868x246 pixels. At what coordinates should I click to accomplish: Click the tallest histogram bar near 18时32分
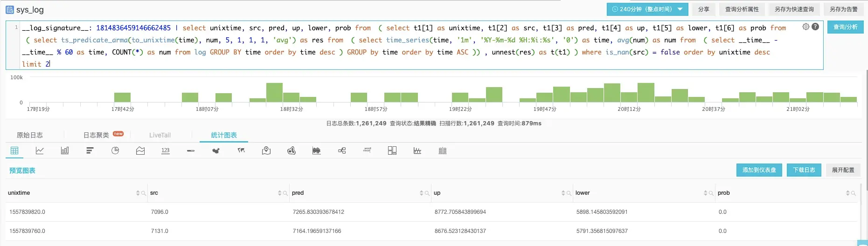click(274, 92)
